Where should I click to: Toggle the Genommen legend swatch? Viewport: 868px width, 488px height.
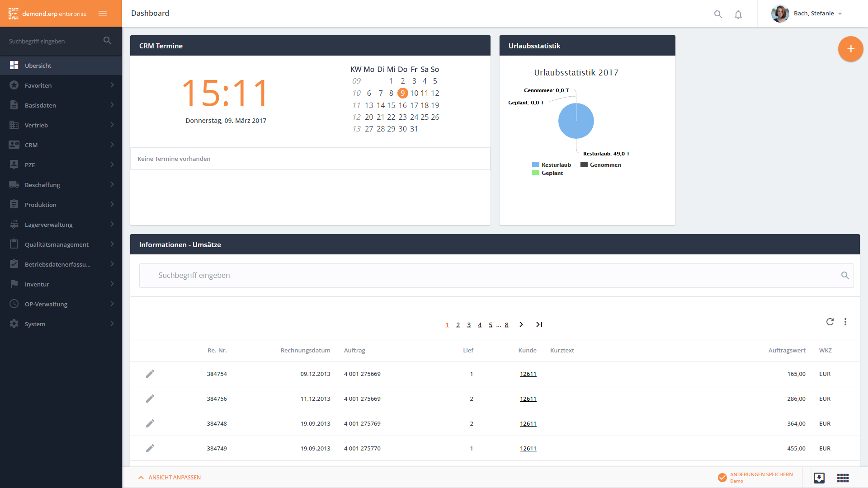[x=584, y=165]
